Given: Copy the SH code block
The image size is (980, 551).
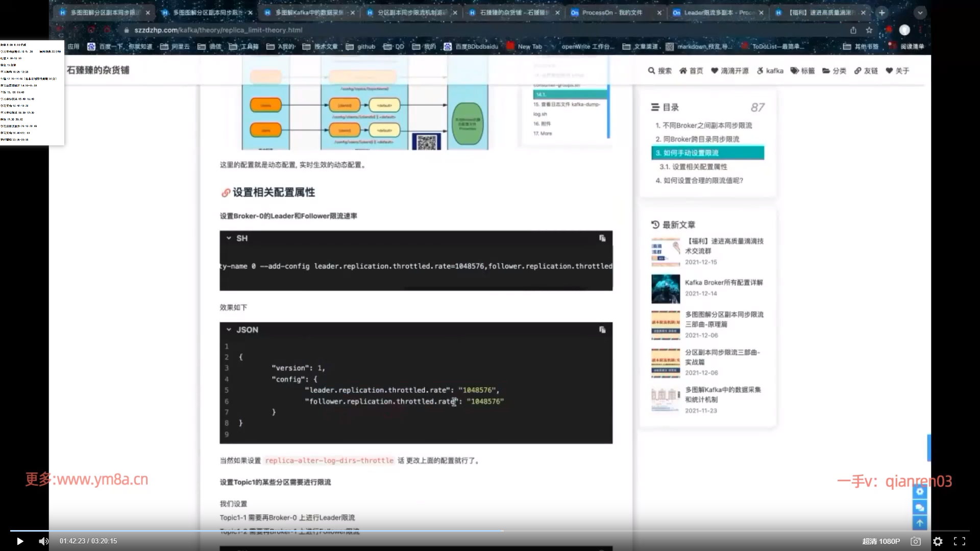Looking at the screenshot, I should tap(602, 238).
